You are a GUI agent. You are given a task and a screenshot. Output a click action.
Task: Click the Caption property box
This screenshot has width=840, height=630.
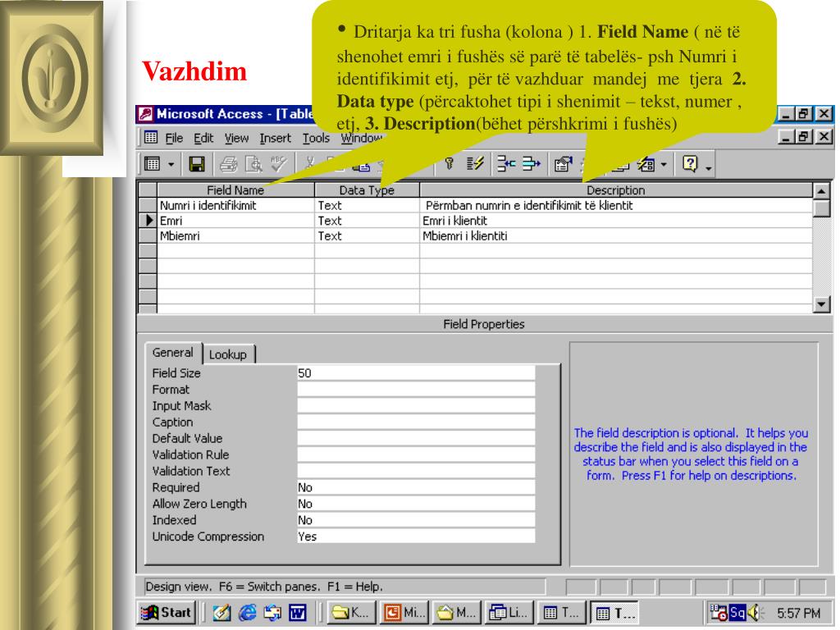416,422
